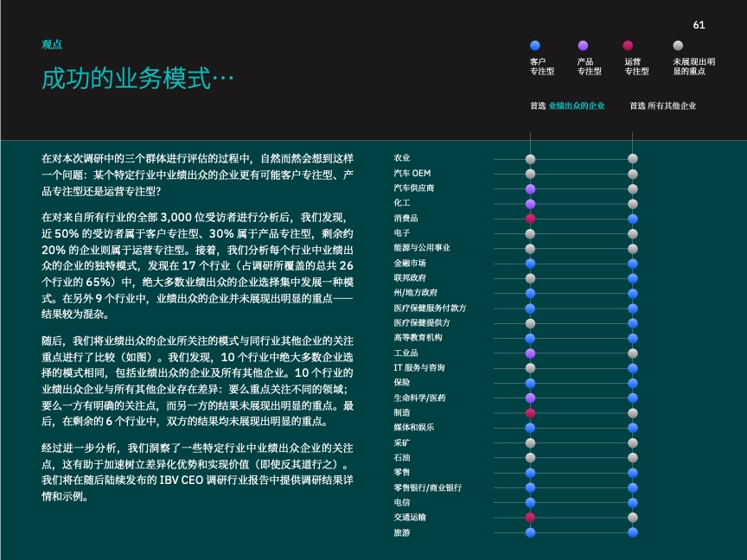Click the 媒体和娱乐 row label
The image size is (747, 560).
pos(413,427)
